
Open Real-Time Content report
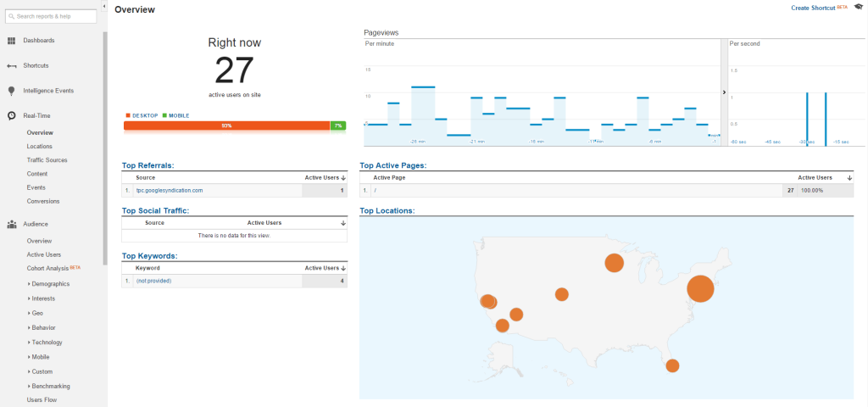(x=37, y=174)
